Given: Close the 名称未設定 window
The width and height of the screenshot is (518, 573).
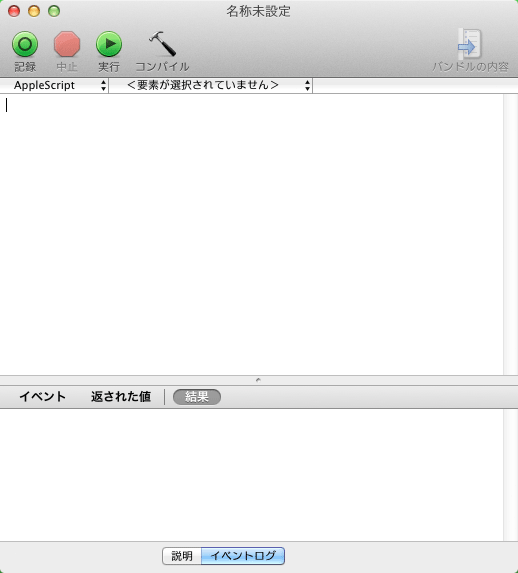Looking at the screenshot, I should pos(14,11).
